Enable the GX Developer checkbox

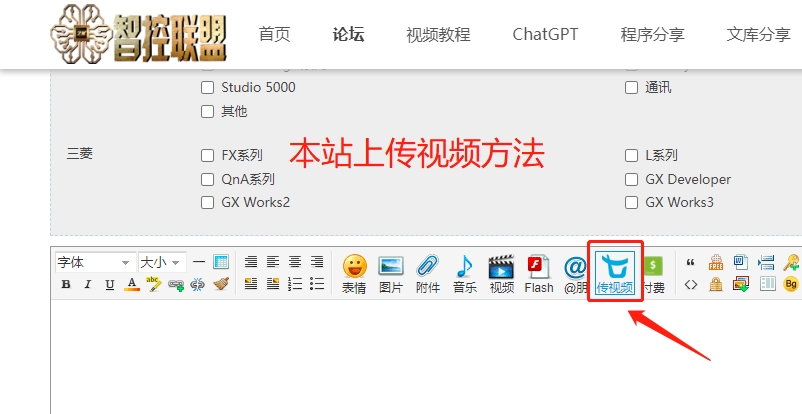click(x=632, y=180)
